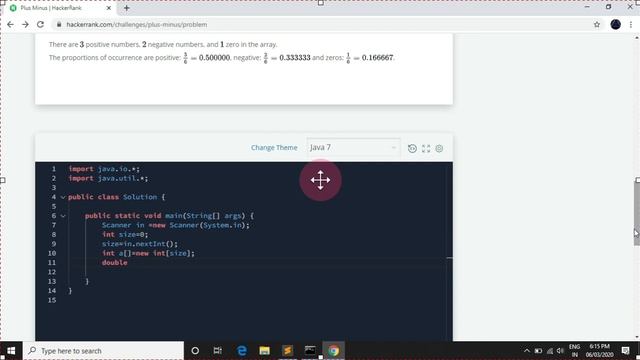640x360 pixels.
Task: Go back with the browser back arrow
Action: (x=11, y=24)
